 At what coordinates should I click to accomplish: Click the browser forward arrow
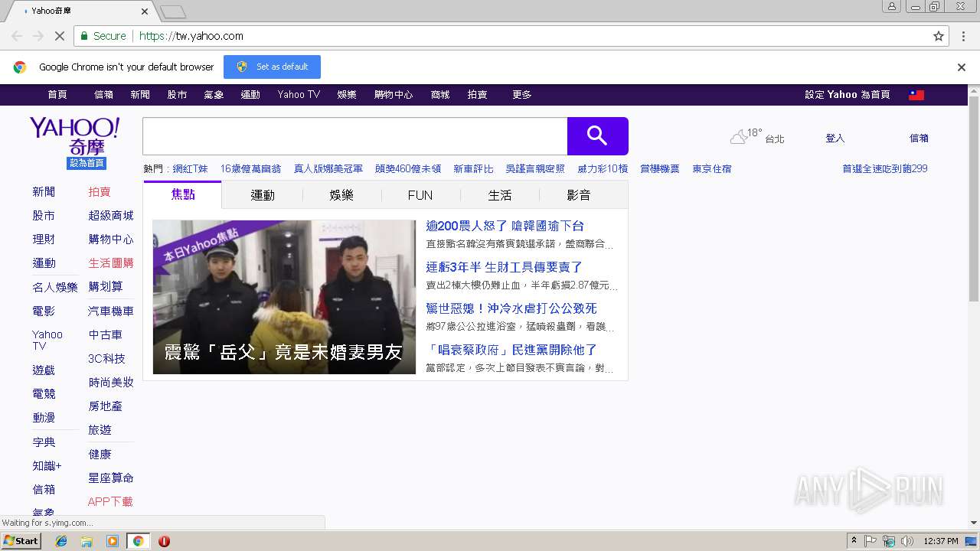click(x=38, y=36)
